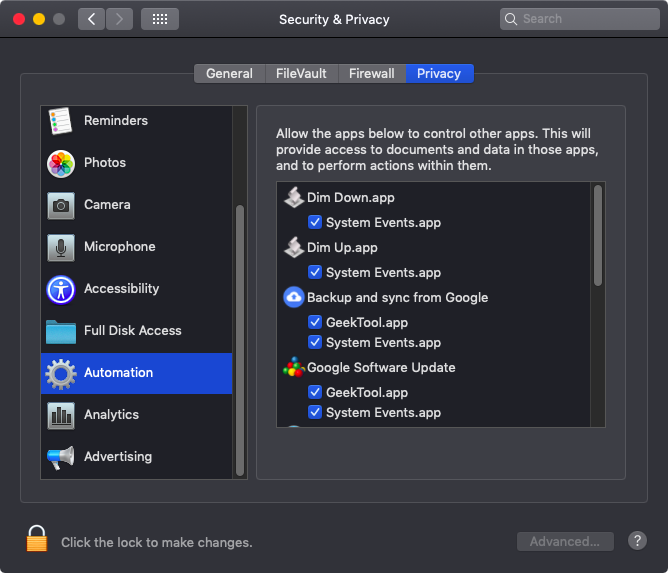
Task: Click the Photos pinwheel icon
Action: pos(61,164)
